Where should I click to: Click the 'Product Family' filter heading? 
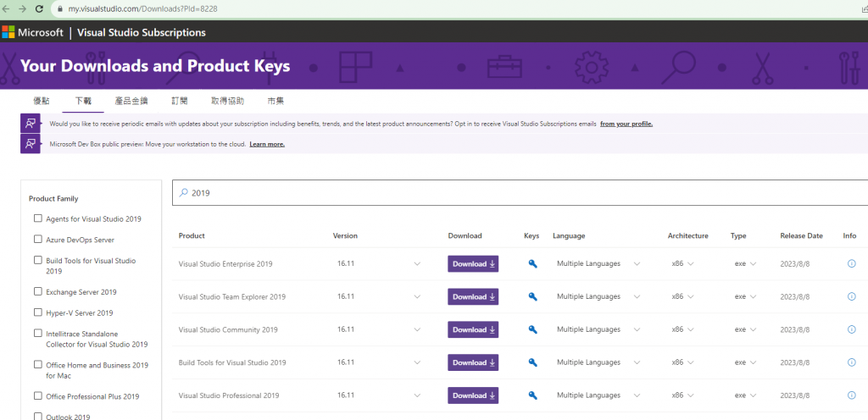point(53,198)
